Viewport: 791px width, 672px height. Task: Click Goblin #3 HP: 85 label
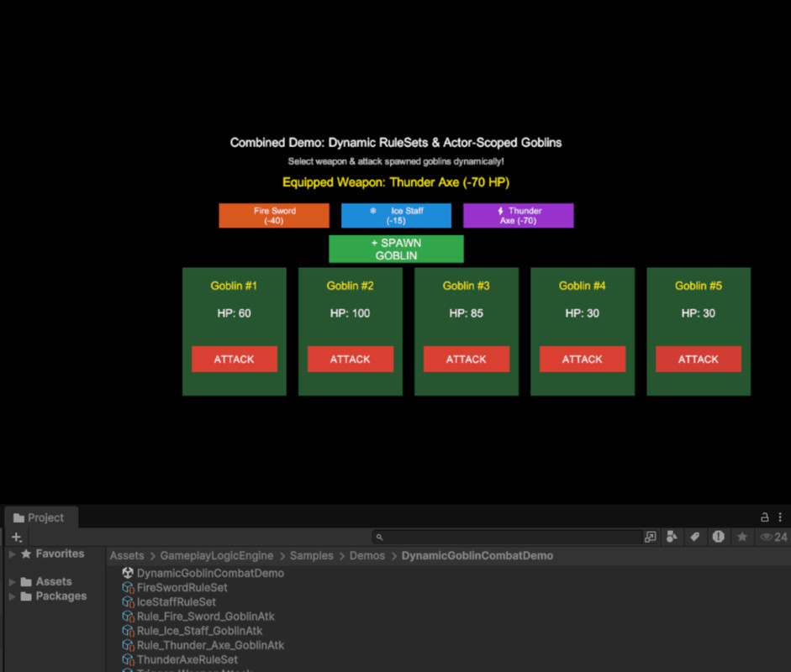467,313
